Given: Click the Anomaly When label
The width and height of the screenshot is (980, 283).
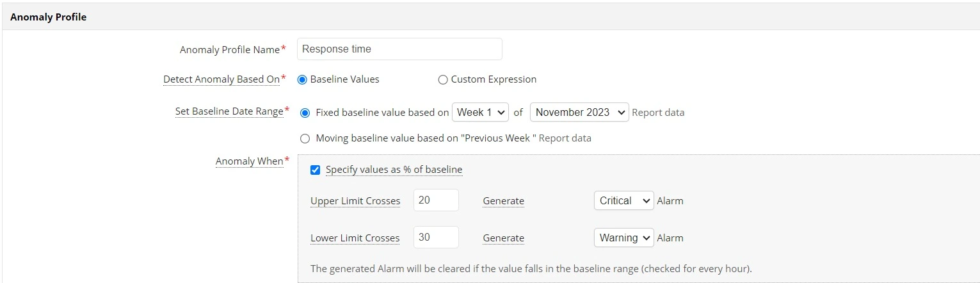Looking at the screenshot, I should pyautogui.click(x=249, y=161).
